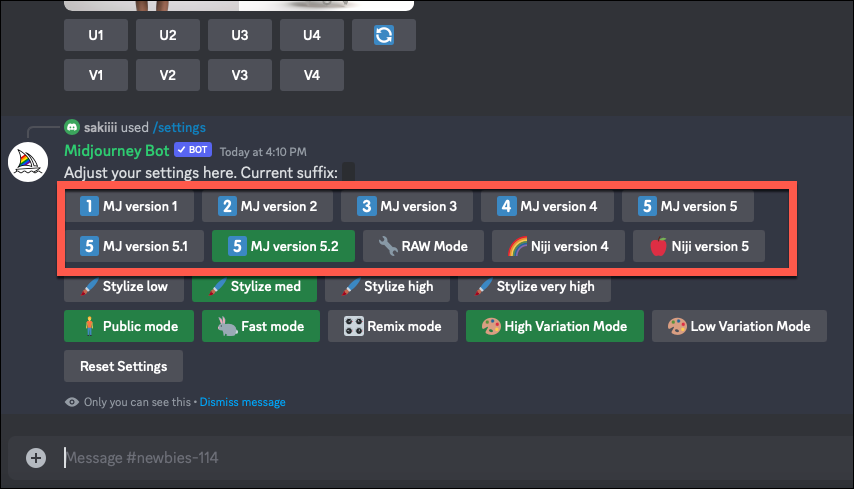Screen dimensions: 854x489
Task: Switch to Low Variation Mode
Action: 739,326
